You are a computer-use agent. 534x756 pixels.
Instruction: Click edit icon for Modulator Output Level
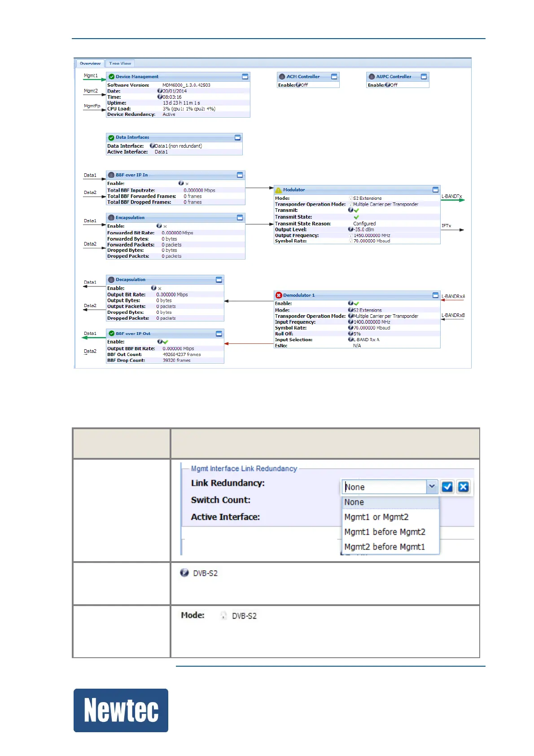(351, 229)
